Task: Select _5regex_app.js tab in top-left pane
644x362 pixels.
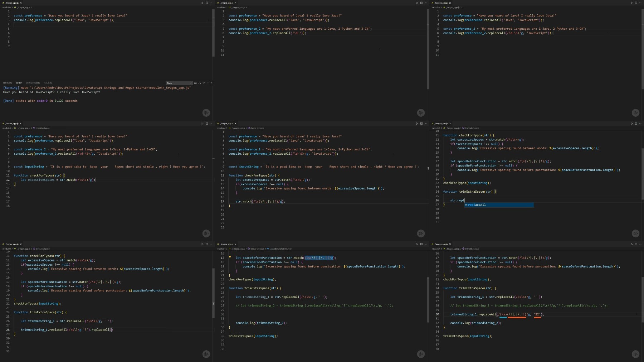Action: 12,3
